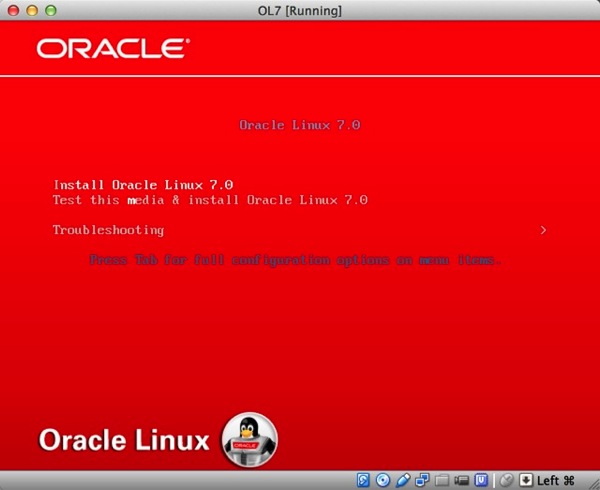Select Test this media & install option

tap(210, 200)
